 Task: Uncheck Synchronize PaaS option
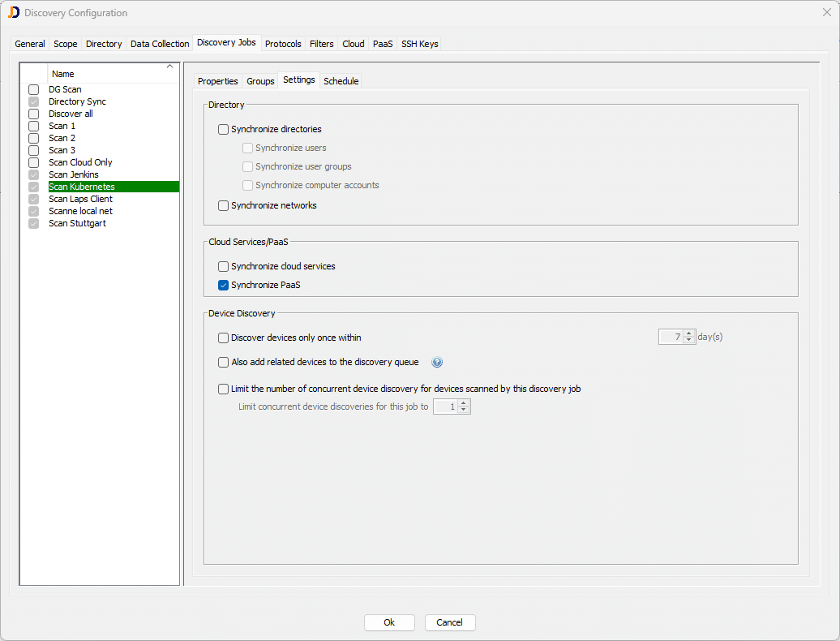(x=224, y=285)
